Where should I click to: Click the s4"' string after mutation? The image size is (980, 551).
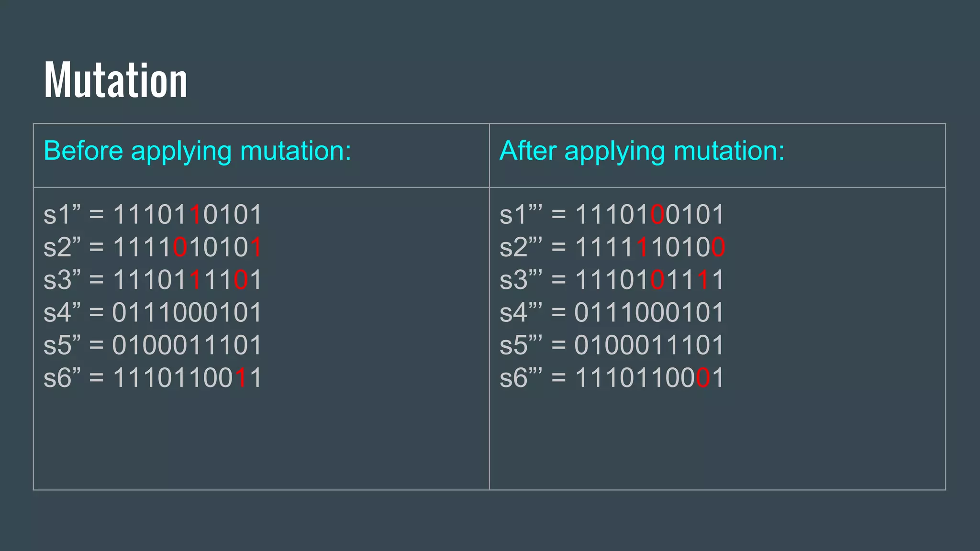(612, 312)
